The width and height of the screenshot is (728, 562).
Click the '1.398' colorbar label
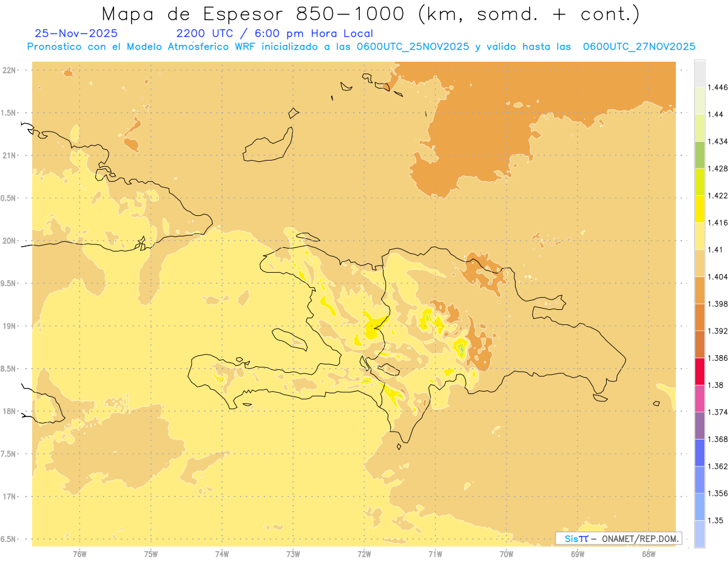click(x=717, y=304)
